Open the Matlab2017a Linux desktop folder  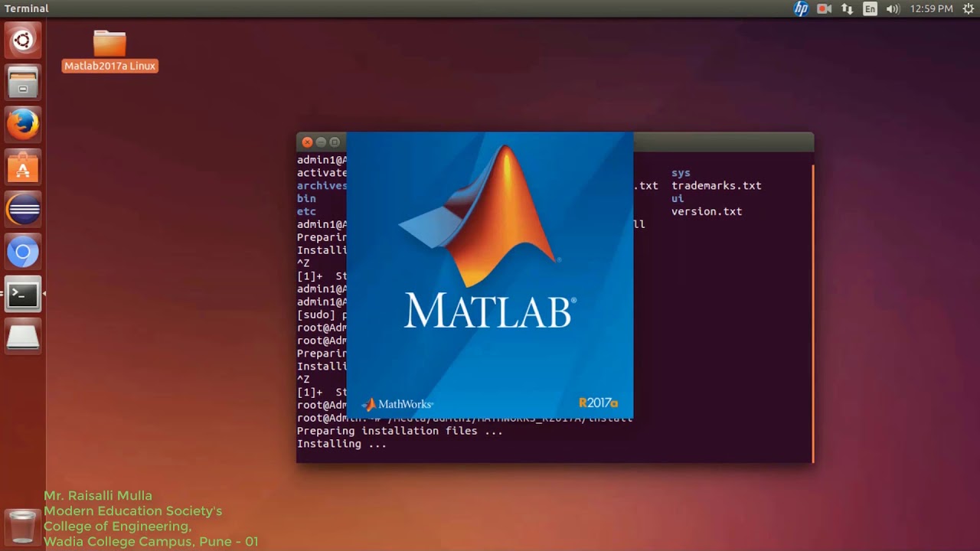tap(109, 51)
